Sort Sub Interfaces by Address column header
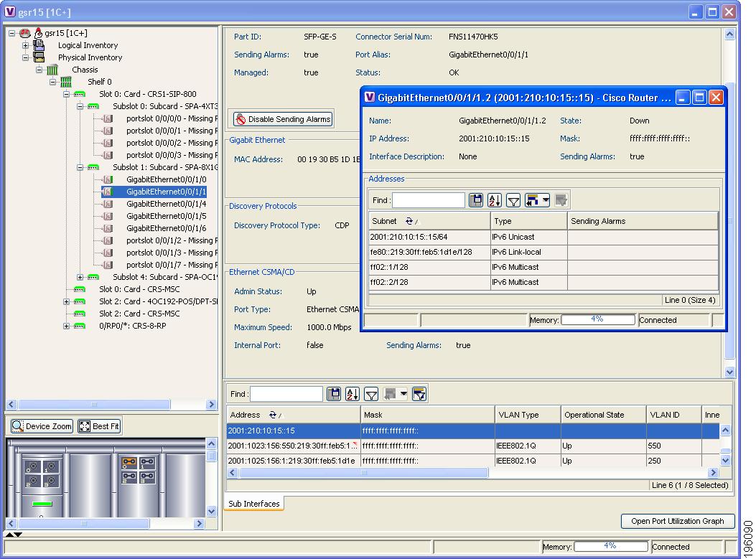The image size is (756, 559). [294, 415]
